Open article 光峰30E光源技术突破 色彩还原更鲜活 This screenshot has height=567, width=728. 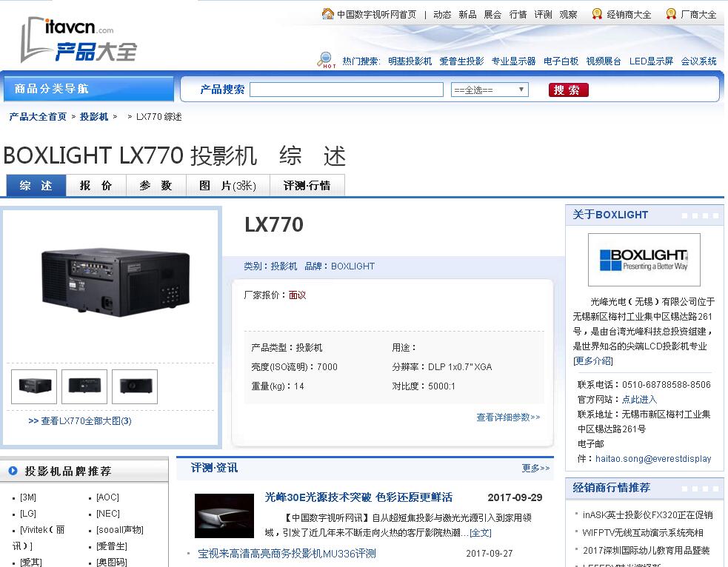(358, 497)
